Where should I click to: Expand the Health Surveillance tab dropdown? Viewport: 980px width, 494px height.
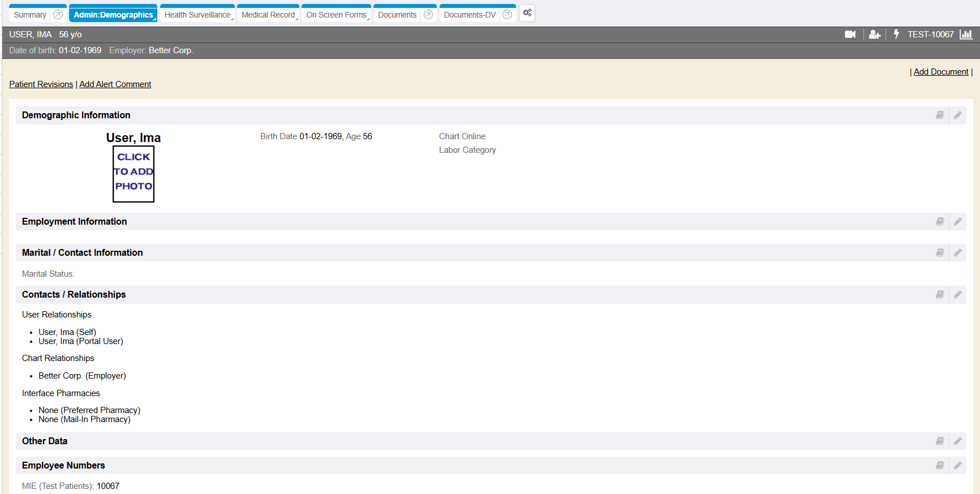point(232,18)
